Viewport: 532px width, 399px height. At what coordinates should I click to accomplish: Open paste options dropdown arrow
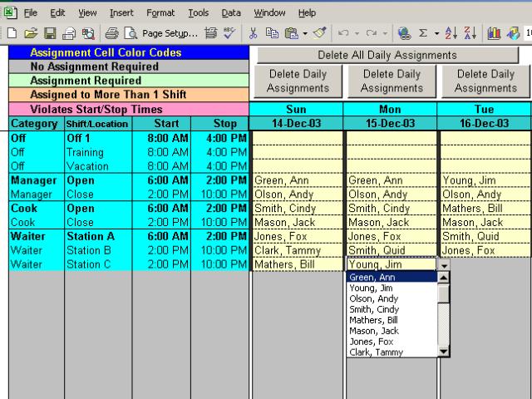305,33
